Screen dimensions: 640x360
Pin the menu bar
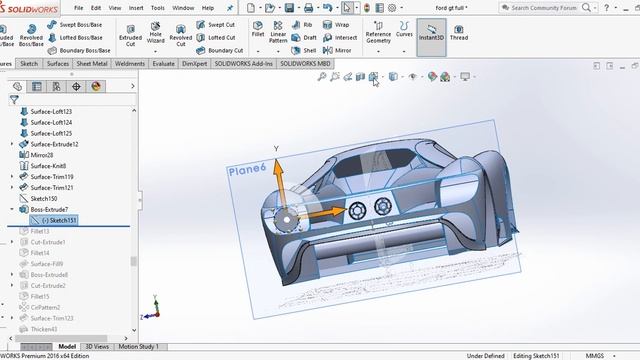point(230,8)
